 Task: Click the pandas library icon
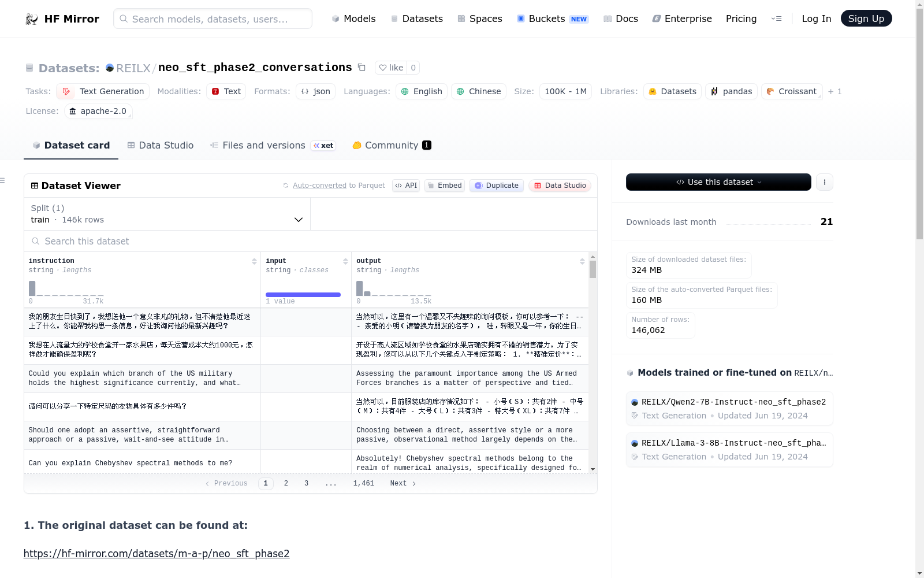click(x=714, y=91)
